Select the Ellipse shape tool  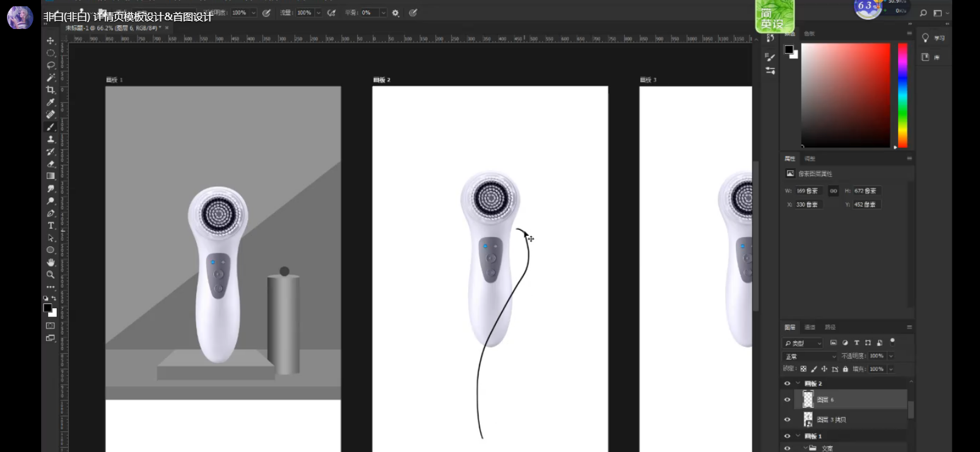coord(50,250)
